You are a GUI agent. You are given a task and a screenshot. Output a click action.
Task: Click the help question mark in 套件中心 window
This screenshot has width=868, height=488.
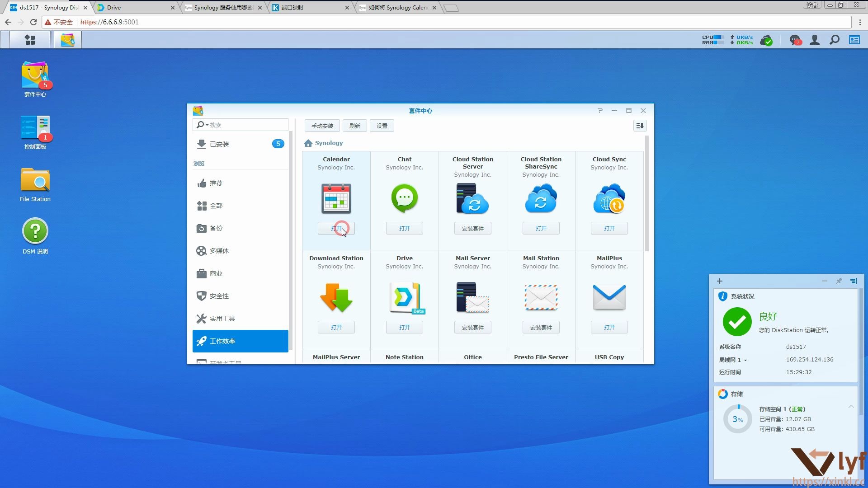600,111
